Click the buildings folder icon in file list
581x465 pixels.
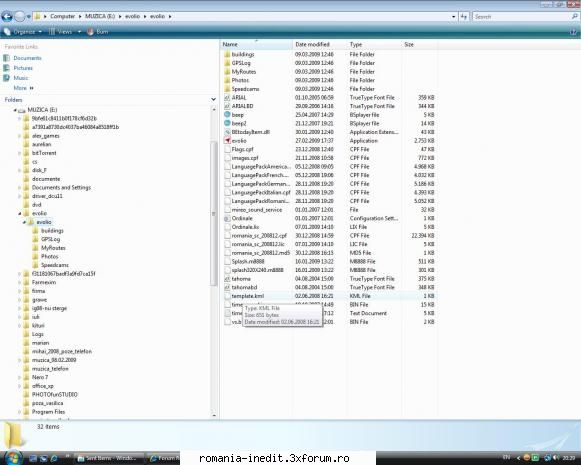tap(228, 54)
